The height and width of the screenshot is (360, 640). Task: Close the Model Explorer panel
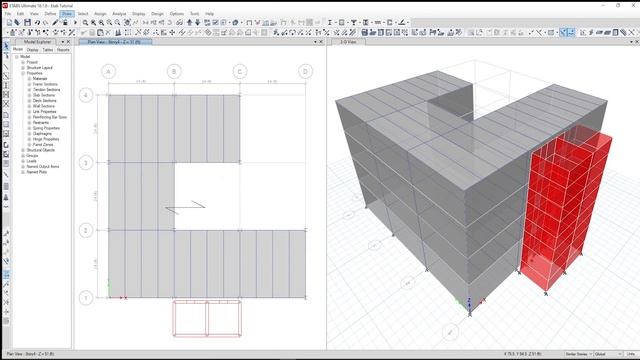click(x=68, y=42)
